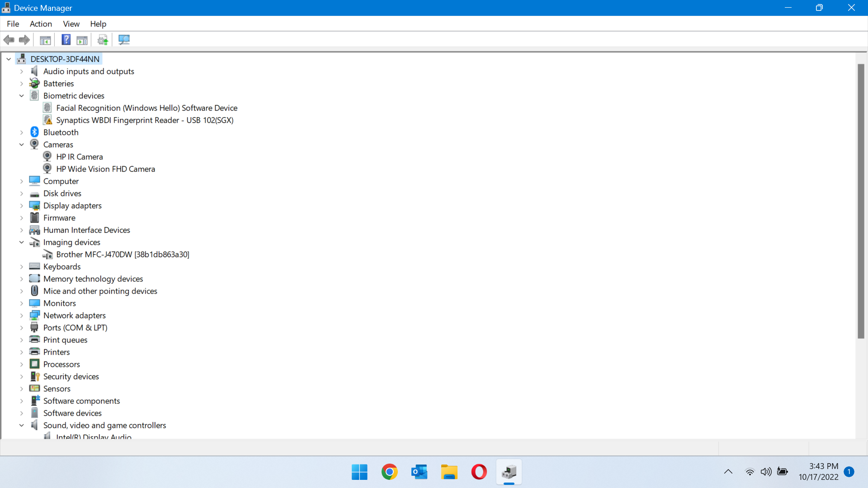Expand the Processors category
Viewport: 868px width, 488px height.
[21, 364]
